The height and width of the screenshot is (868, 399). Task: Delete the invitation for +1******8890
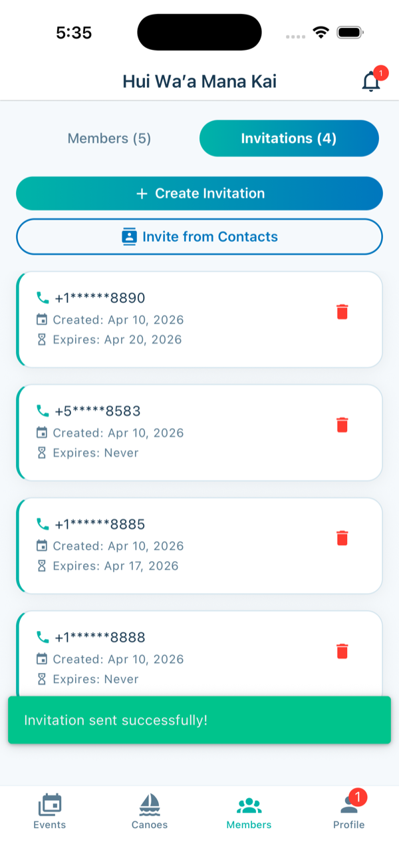(342, 312)
